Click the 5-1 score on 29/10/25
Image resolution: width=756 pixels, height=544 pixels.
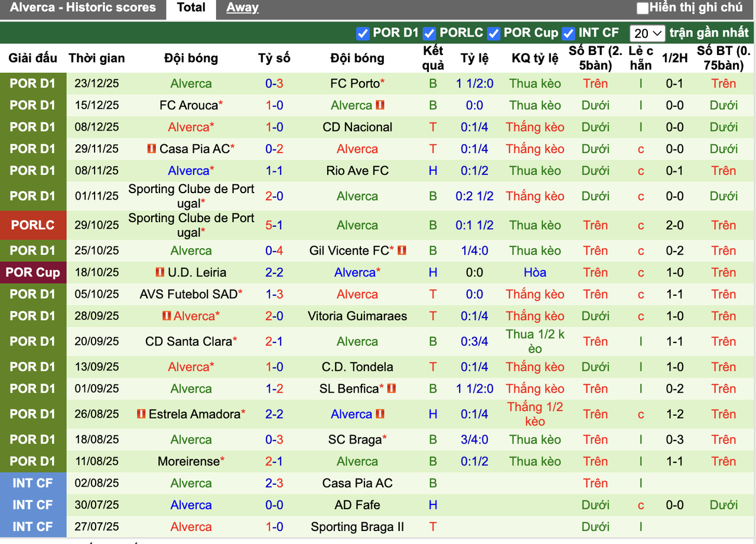[274, 225]
